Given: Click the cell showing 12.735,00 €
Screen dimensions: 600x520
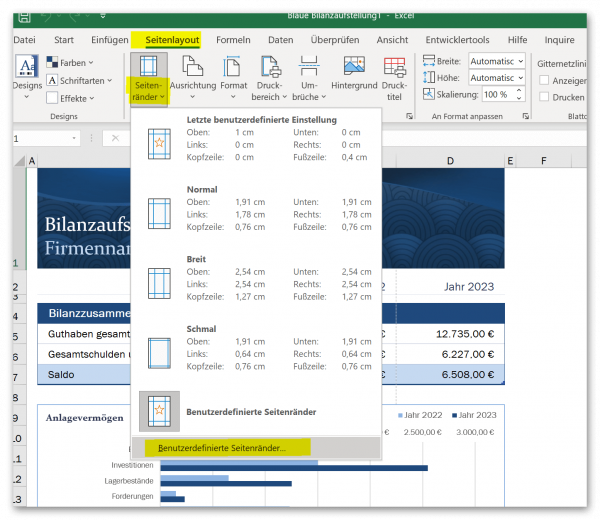Looking at the screenshot, I should pos(451,334).
